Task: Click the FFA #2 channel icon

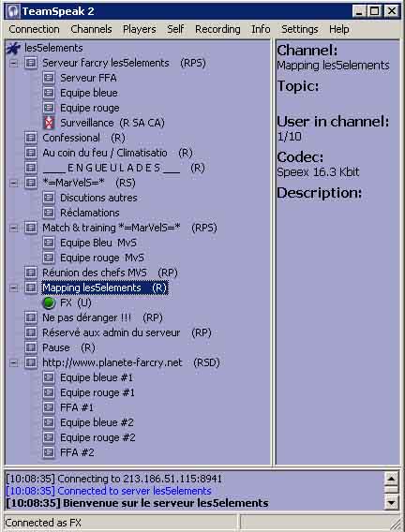Action: click(x=49, y=452)
